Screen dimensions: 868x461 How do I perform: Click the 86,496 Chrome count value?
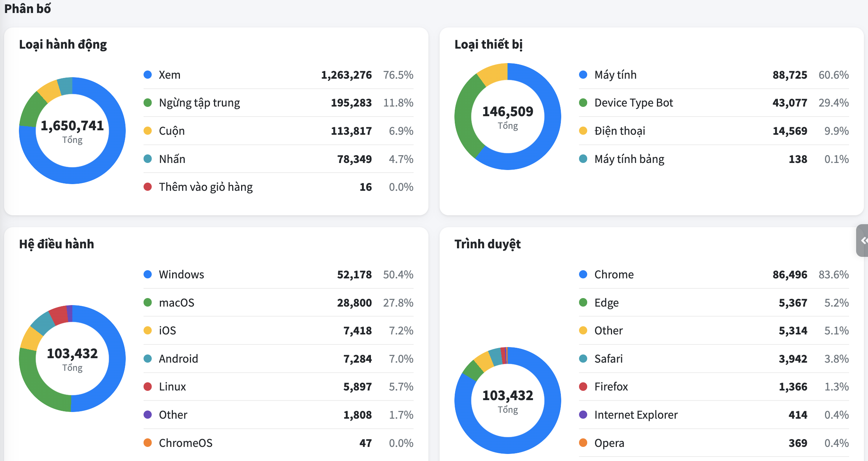(x=790, y=275)
